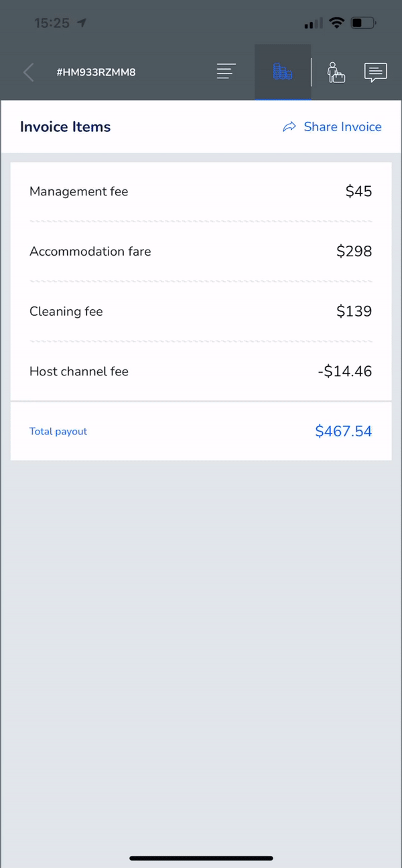Tap the guest with luggage icon
Image resolution: width=402 pixels, height=868 pixels.
coord(336,72)
